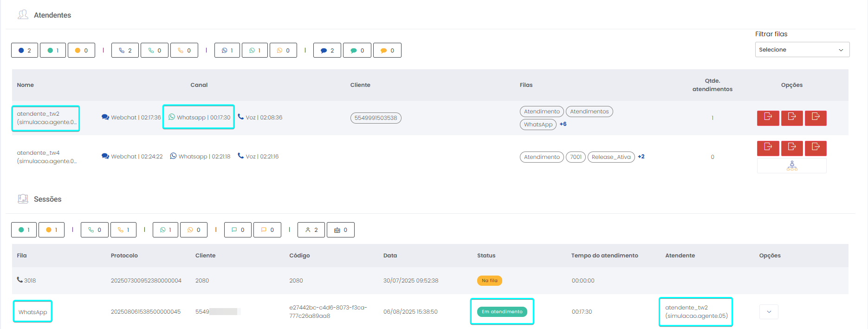Filter attendants by dark blue chat bubble

pos(327,50)
